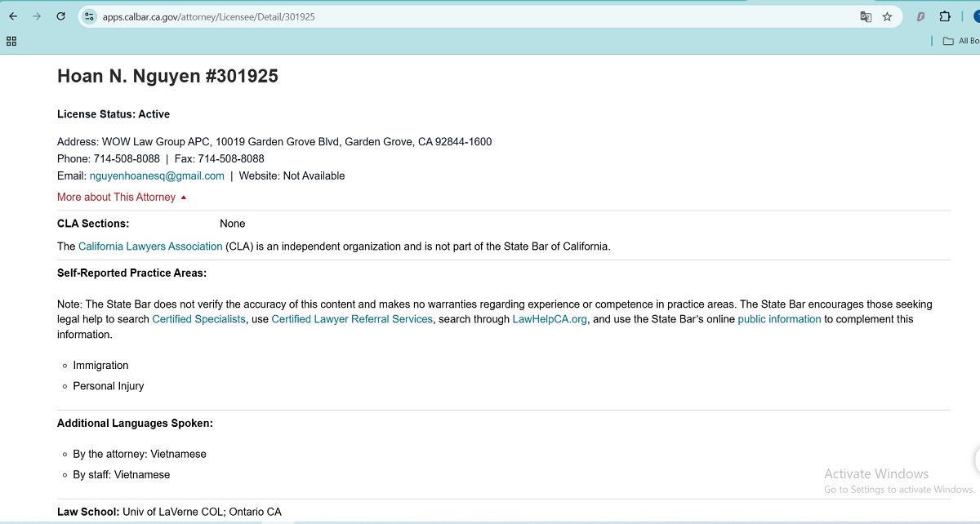Open the California Lawyers Association link
This screenshot has height=524, width=980.
150,246
